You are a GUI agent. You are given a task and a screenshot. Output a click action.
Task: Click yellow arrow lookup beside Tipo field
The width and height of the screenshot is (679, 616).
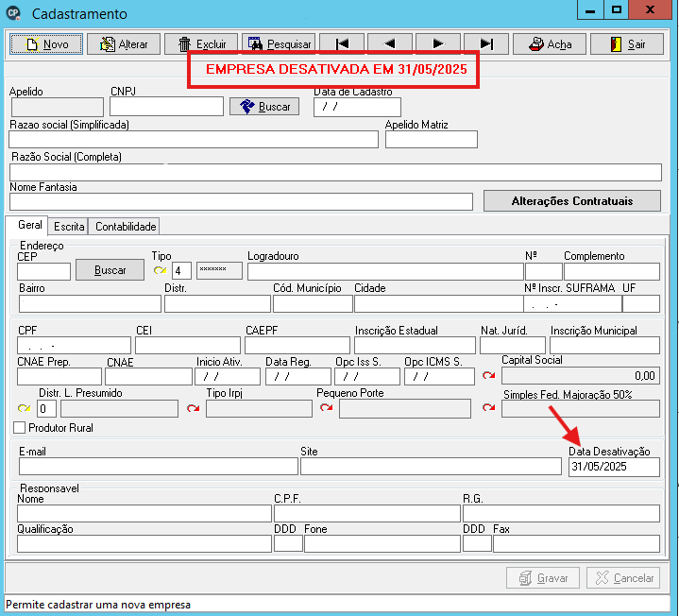coord(160,270)
